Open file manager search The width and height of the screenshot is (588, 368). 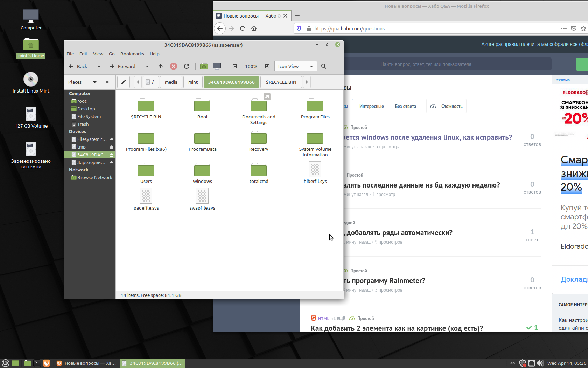click(x=324, y=66)
